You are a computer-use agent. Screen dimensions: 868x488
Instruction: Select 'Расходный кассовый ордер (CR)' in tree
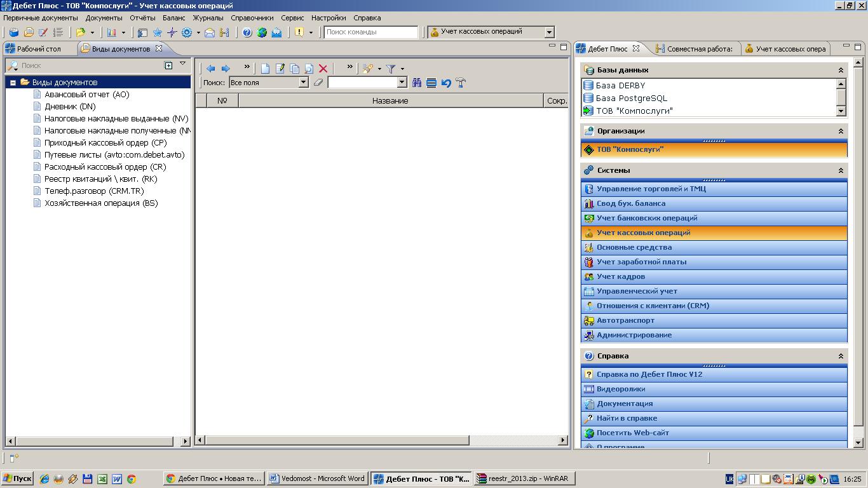click(105, 167)
